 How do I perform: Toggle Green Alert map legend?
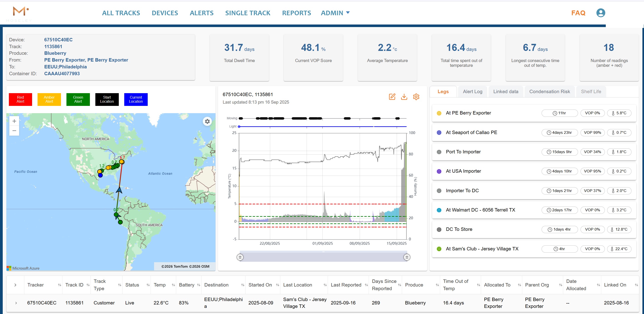click(x=78, y=99)
